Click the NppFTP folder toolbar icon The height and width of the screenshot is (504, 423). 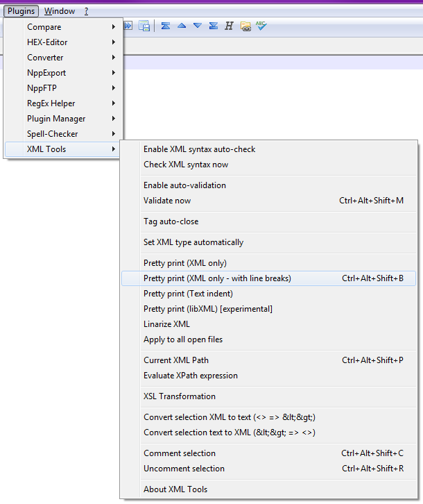245,26
